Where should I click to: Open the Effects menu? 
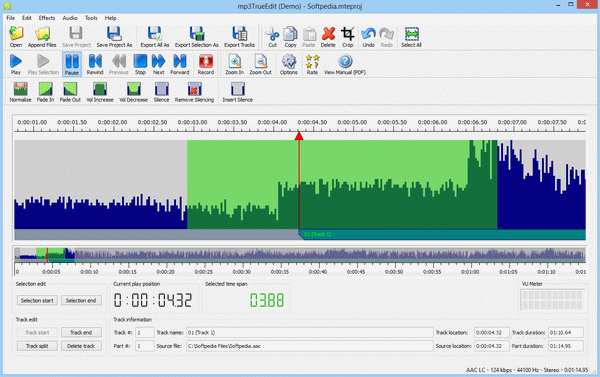(47, 18)
